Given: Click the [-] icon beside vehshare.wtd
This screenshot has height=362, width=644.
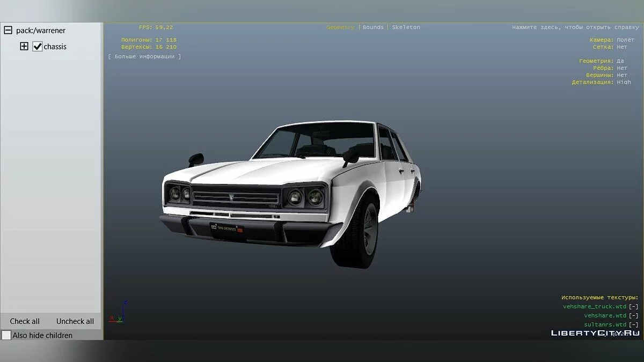Looking at the screenshot, I should pyautogui.click(x=634, y=316).
